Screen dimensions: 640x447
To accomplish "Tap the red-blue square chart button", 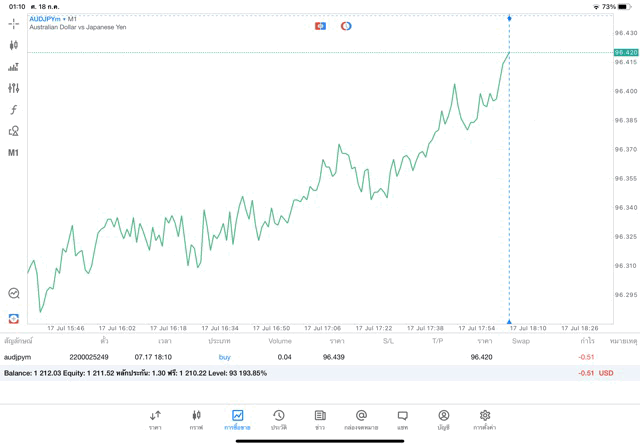I will [x=320, y=26].
